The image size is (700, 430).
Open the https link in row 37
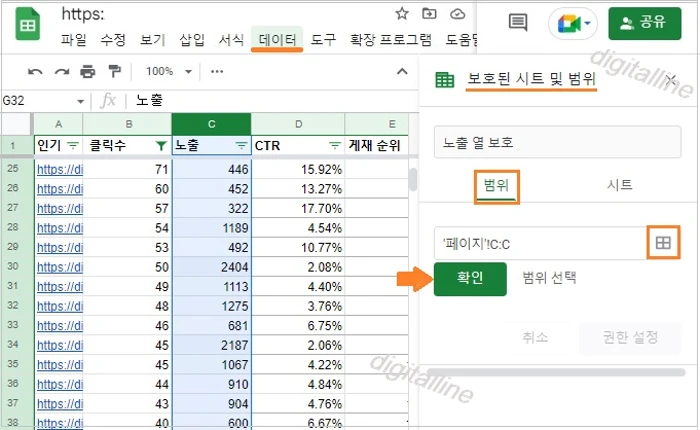[60, 404]
